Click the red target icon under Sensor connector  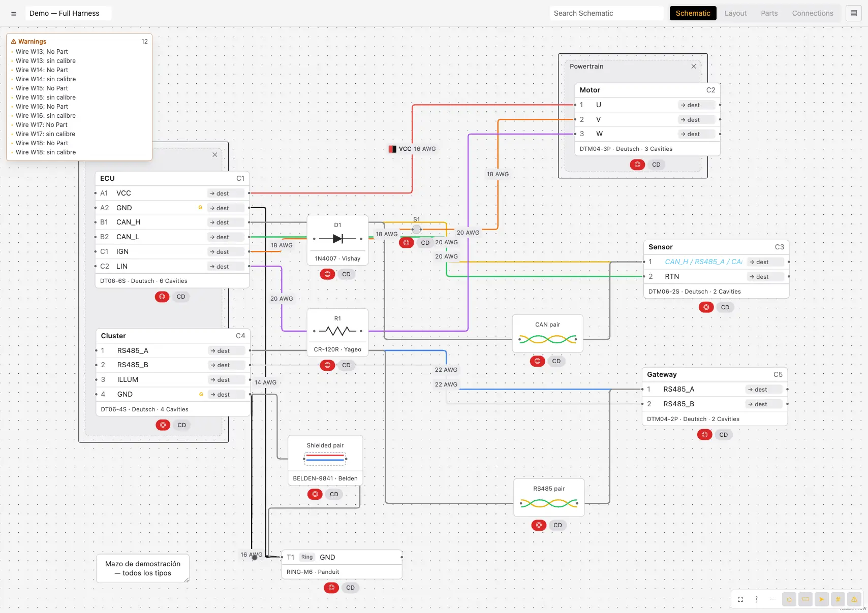pos(706,307)
